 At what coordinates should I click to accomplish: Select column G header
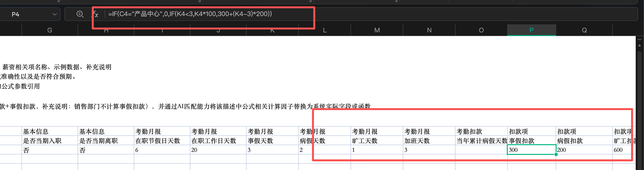tap(50, 30)
